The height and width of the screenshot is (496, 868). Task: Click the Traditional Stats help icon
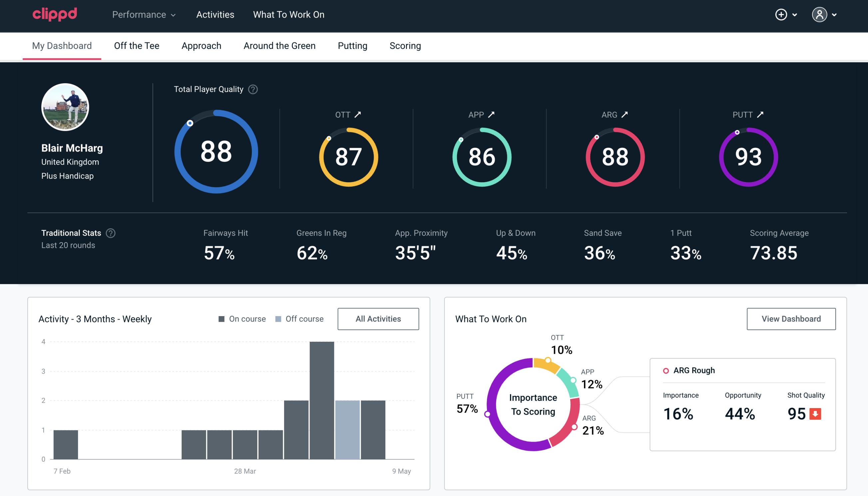coord(110,233)
